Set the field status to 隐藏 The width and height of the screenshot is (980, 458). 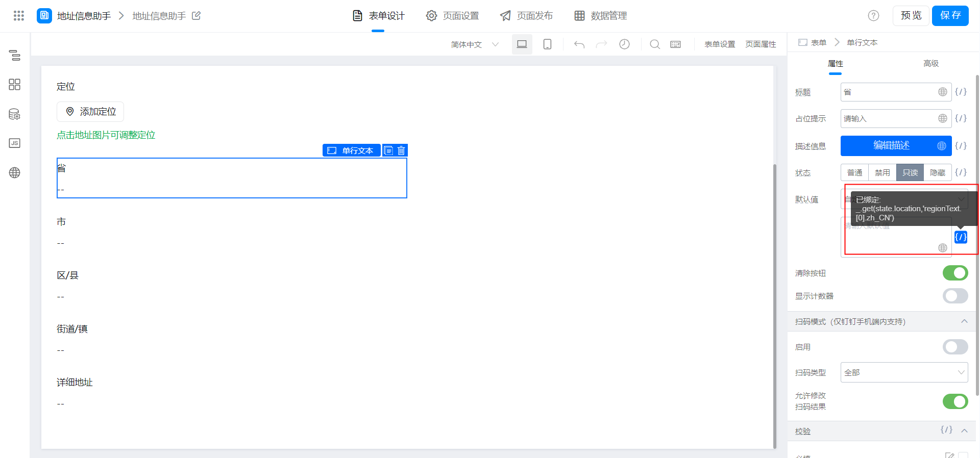[938, 172]
